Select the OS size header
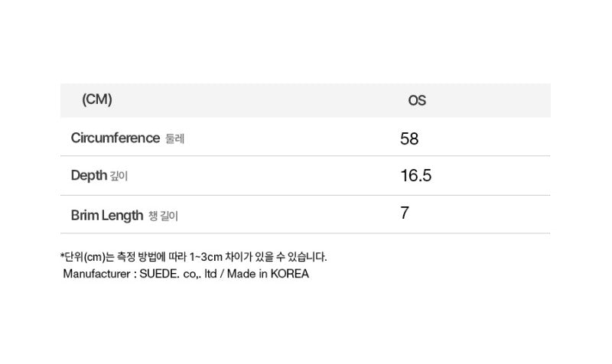The image size is (612, 364). [417, 100]
